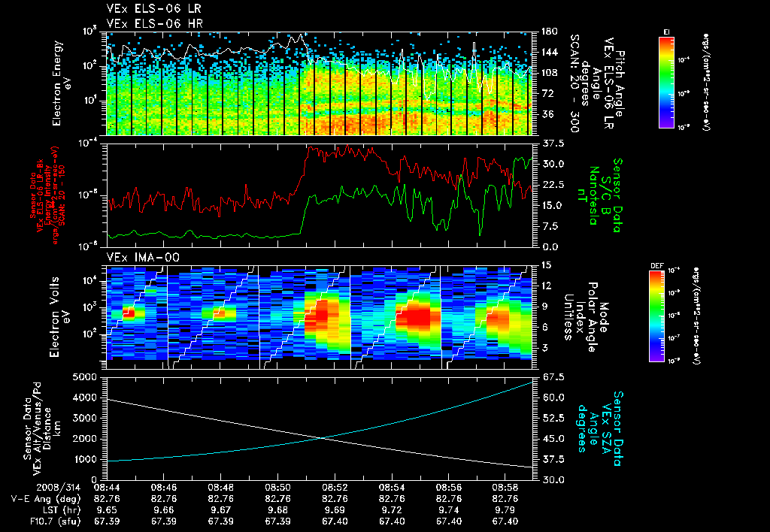Click the 08:46 time tick label
Image resolution: width=770 pixels, height=532 pixels.
point(163,488)
